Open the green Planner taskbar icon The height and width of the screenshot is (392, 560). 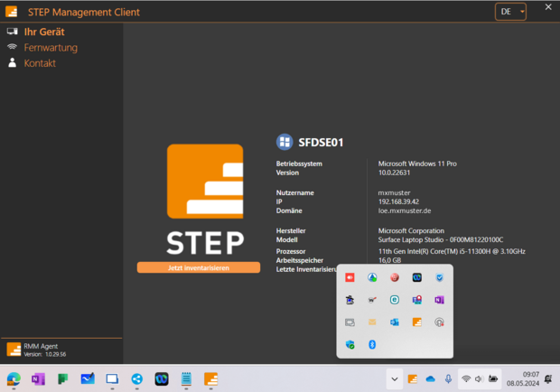pos(63,378)
